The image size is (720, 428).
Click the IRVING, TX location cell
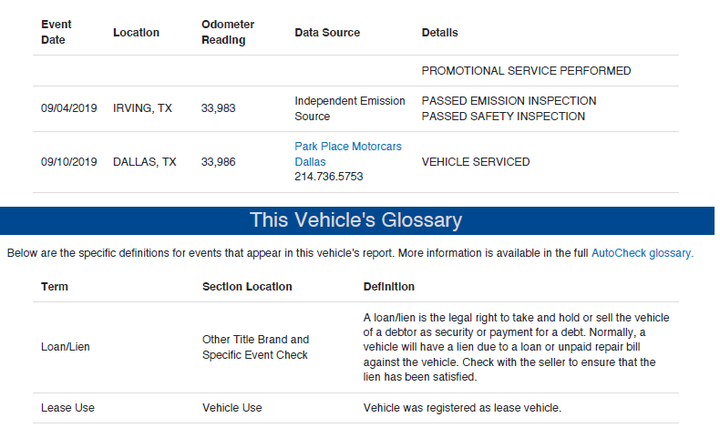pyautogui.click(x=142, y=108)
